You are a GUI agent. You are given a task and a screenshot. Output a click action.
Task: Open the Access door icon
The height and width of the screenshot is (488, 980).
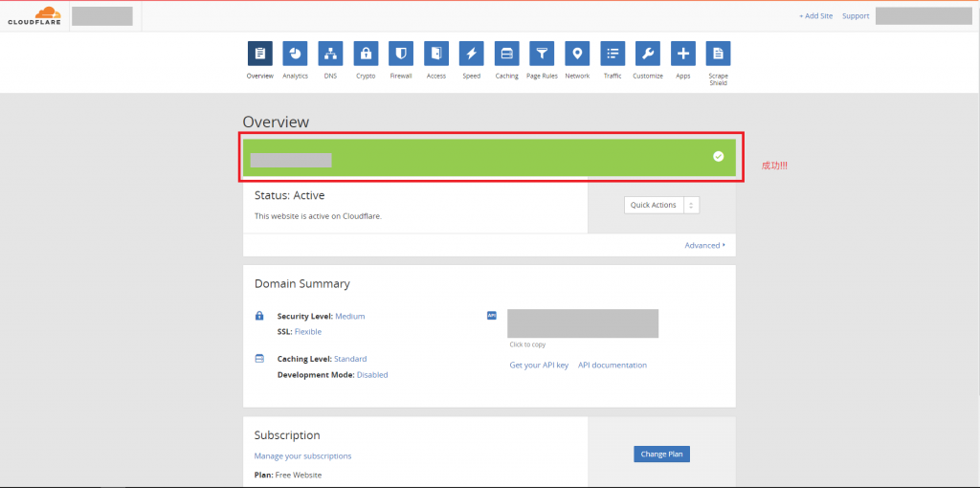click(x=436, y=54)
